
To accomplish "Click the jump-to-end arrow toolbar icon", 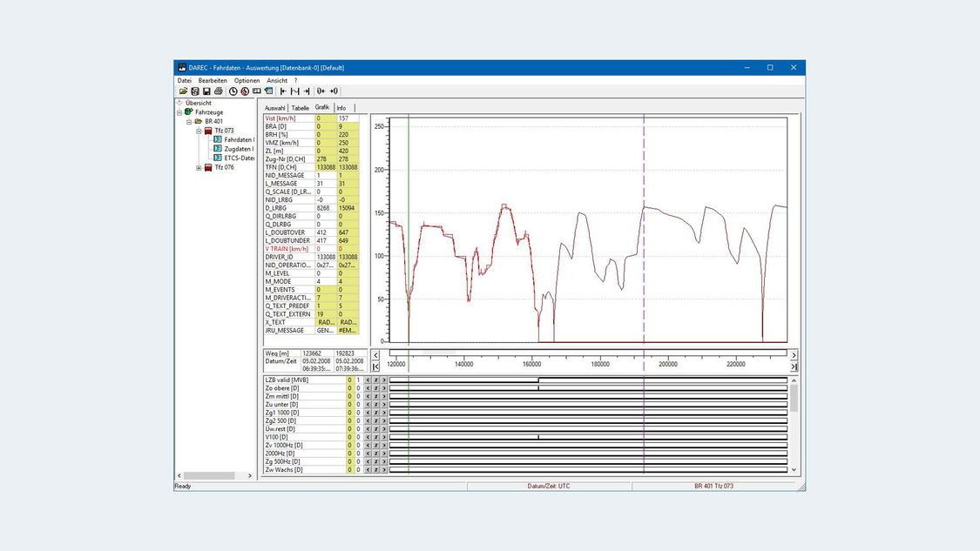I will (x=307, y=91).
